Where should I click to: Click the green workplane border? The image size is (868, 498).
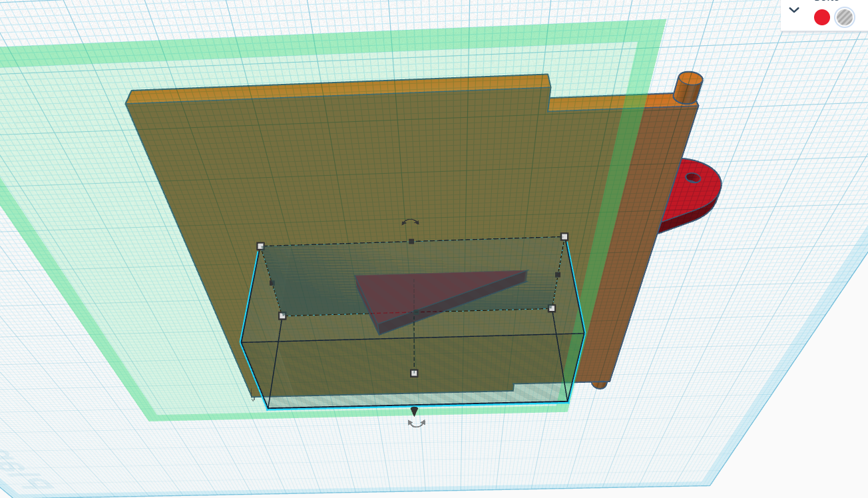pos(652,67)
